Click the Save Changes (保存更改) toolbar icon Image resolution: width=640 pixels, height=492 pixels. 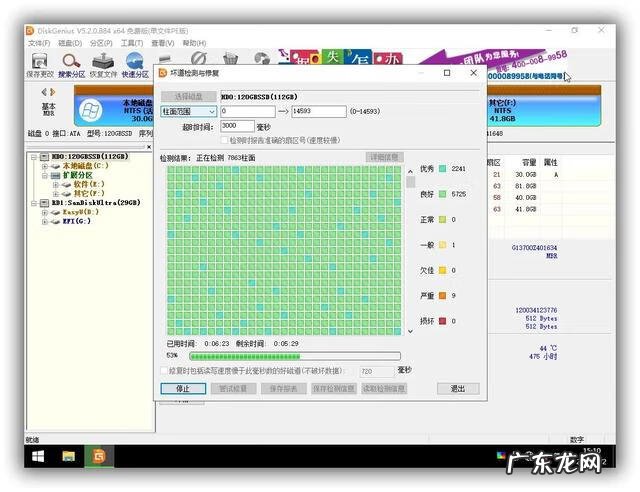(x=39, y=61)
